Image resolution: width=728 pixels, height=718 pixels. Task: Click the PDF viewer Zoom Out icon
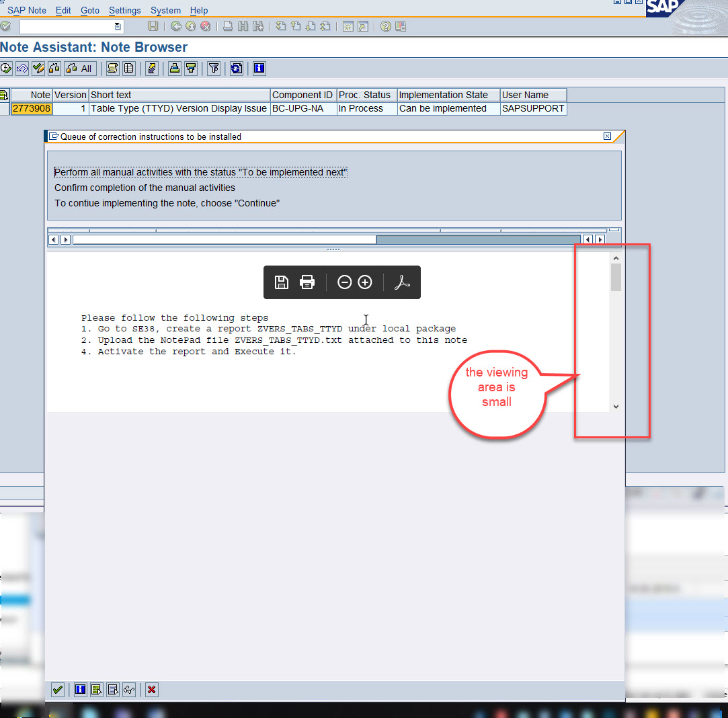pyautogui.click(x=344, y=282)
